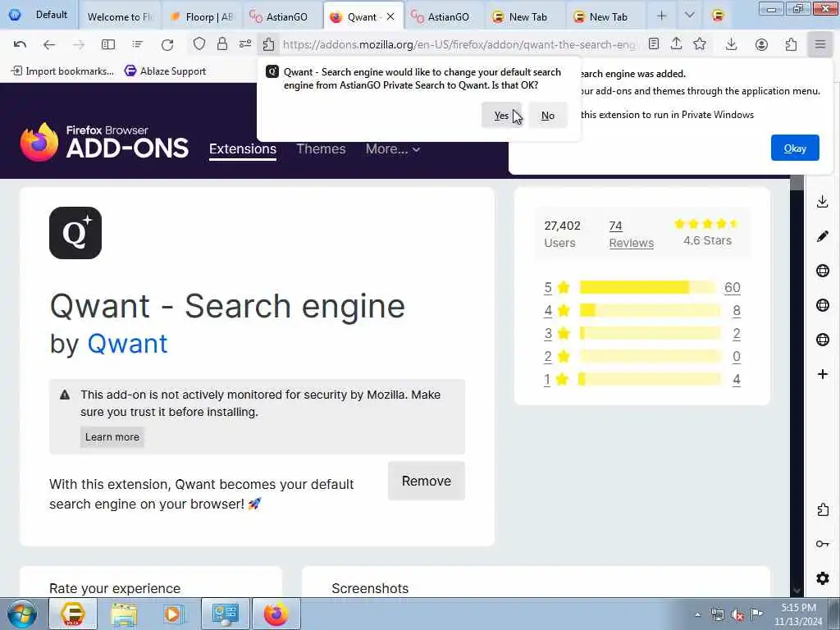840x630 pixels.
Task: Expand the More... menu
Action: tap(392, 149)
